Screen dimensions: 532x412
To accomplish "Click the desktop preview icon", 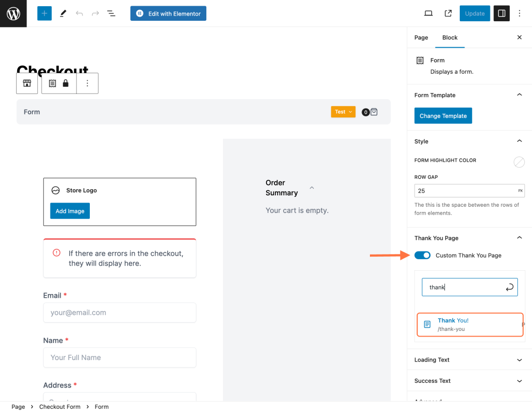I will pyautogui.click(x=428, y=14).
